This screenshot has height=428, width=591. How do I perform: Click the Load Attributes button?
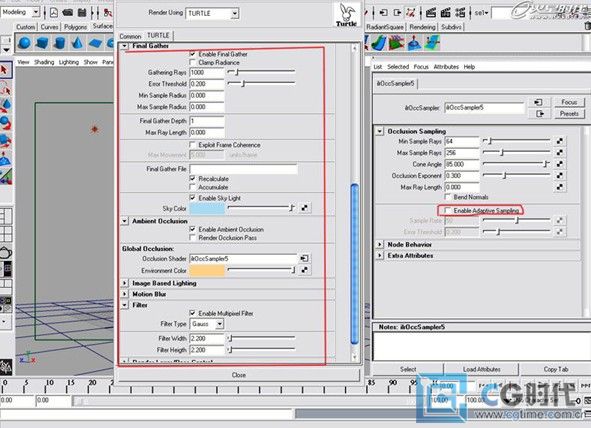481,369
